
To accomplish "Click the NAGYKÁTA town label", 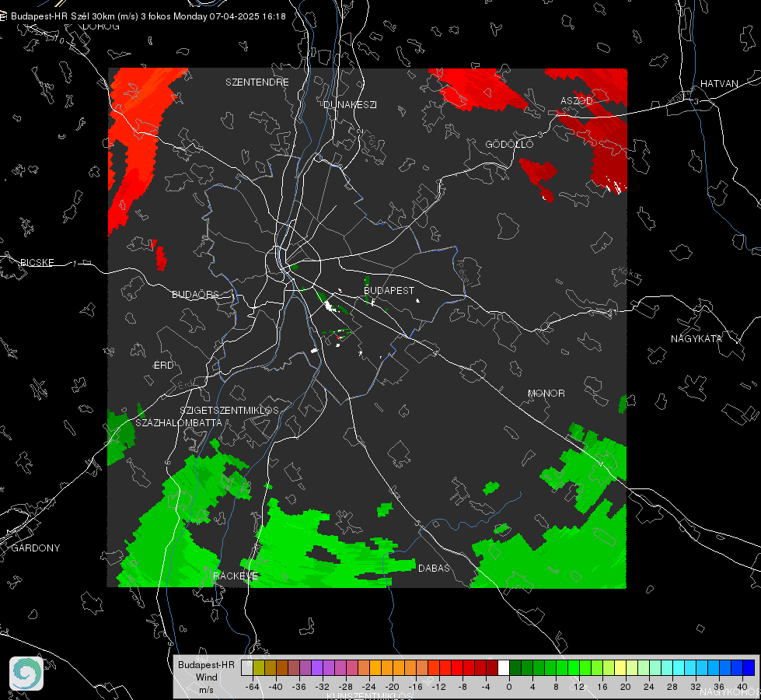I will pos(696,339).
